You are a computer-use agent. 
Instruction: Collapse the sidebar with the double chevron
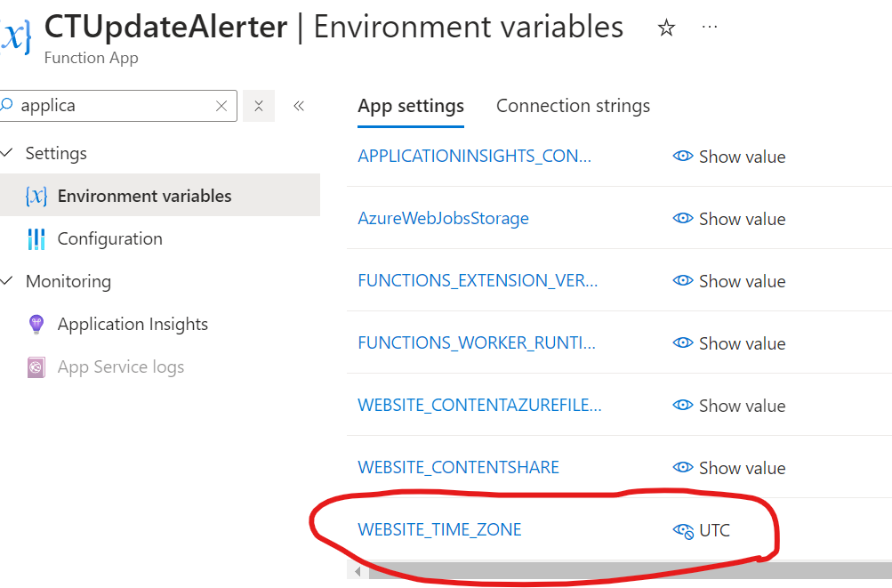(299, 106)
